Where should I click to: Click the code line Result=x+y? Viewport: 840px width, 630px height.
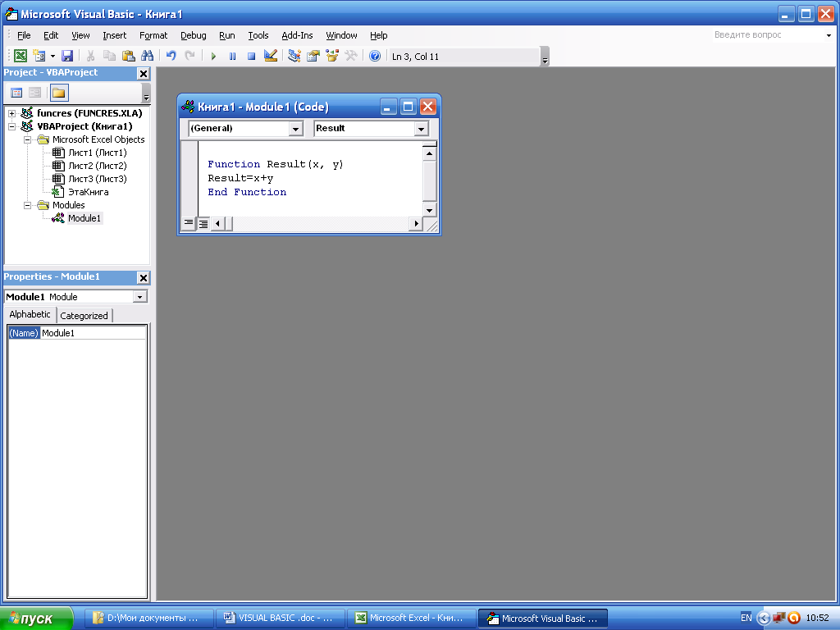pyautogui.click(x=240, y=178)
